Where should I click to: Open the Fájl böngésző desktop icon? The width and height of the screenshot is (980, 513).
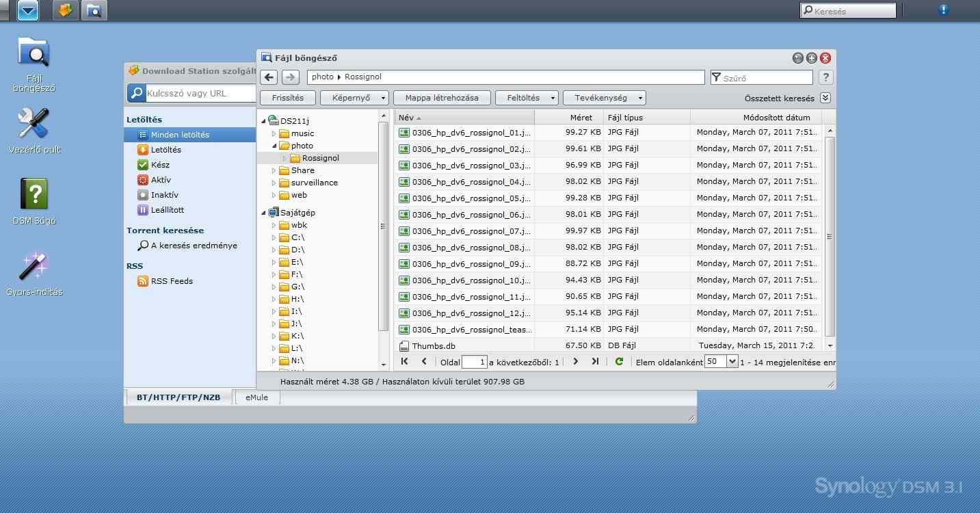34,55
